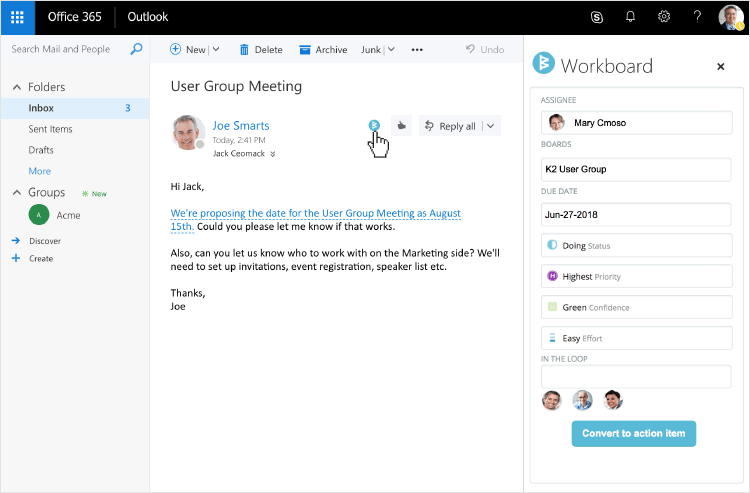Open Joe Smarts sender name link
The image size is (750, 493).
tap(241, 125)
